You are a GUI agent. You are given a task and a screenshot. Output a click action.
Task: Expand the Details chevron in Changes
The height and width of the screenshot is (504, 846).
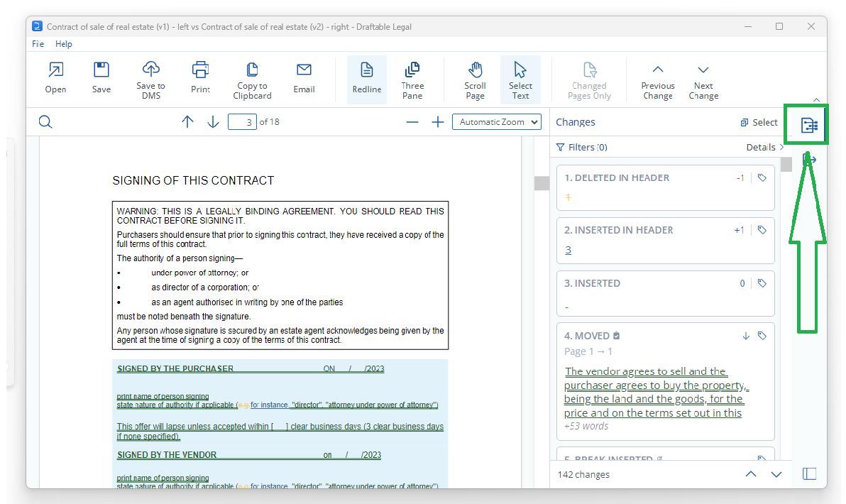765,148
